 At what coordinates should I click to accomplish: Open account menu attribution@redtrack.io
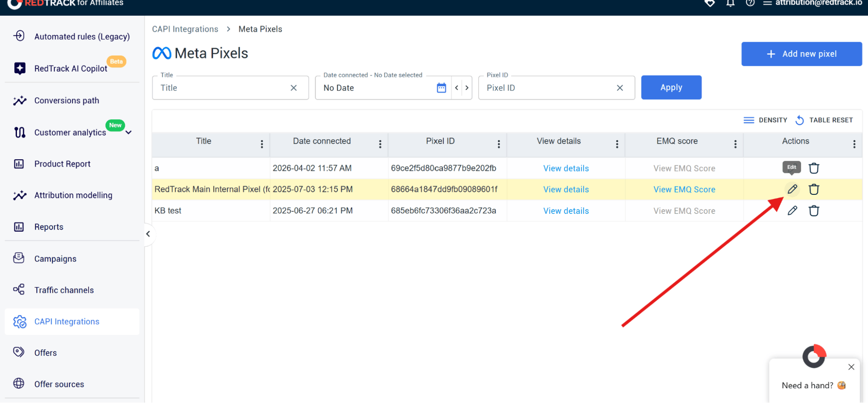[x=812, y=3]
